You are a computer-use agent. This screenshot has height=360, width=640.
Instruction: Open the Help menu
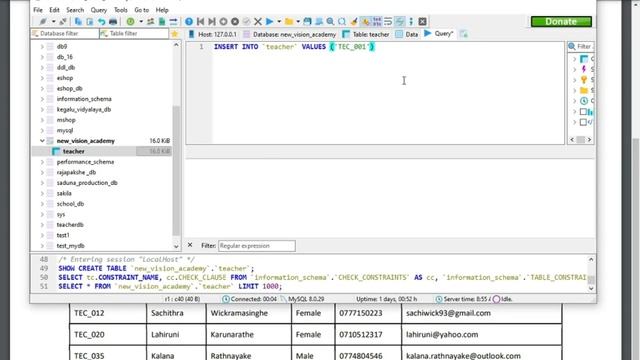(x=162, y=10)
